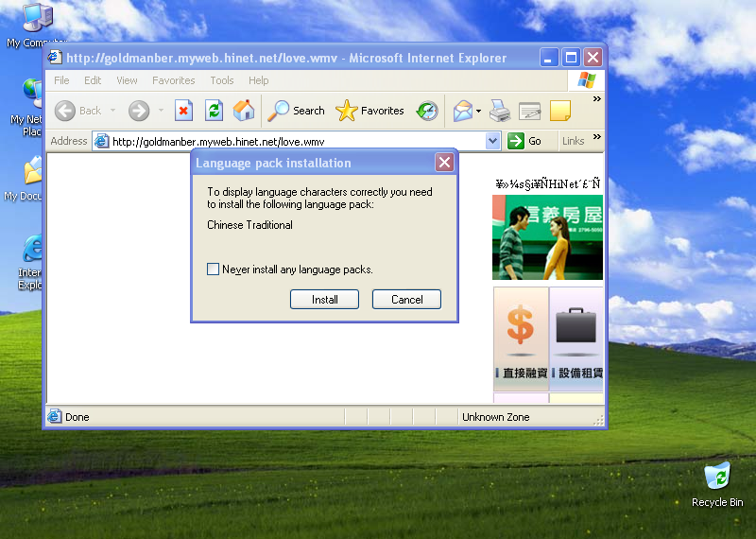Image resolution: width=756 pixels, height=539 pixels.
Task: Open the Tools menu
Action: pyautogui.click(x=222, y=80)
